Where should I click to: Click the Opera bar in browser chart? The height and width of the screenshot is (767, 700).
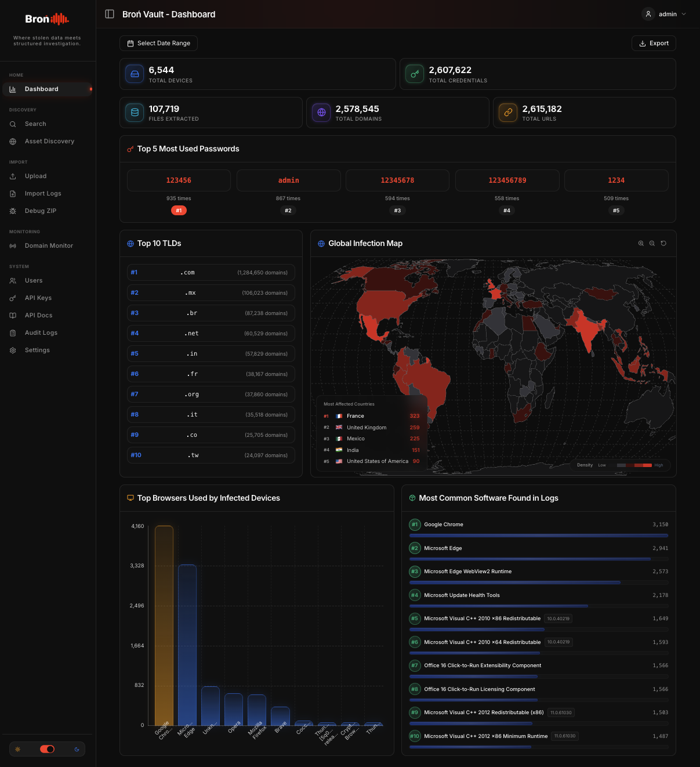[234, 709]
